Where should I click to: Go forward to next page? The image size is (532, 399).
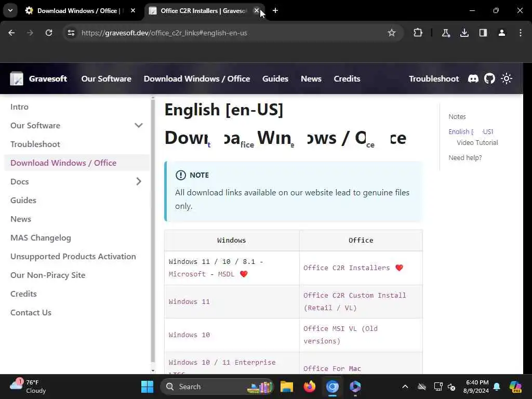pos(30,33)
